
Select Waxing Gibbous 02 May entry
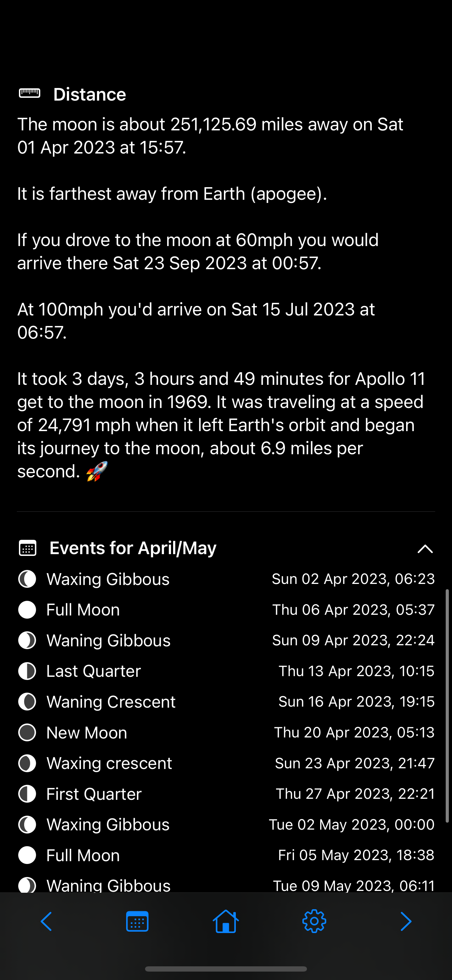pyautogui.click(x=226, y=824)
